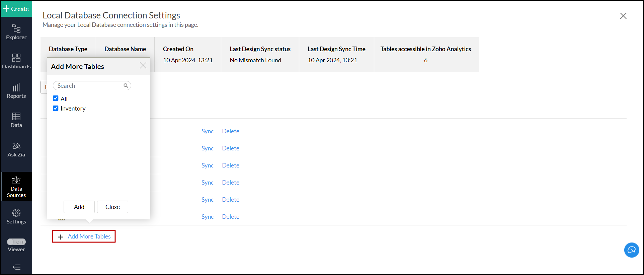
Task: Click the accessible tables count 6
Action: tap(426, 60)
